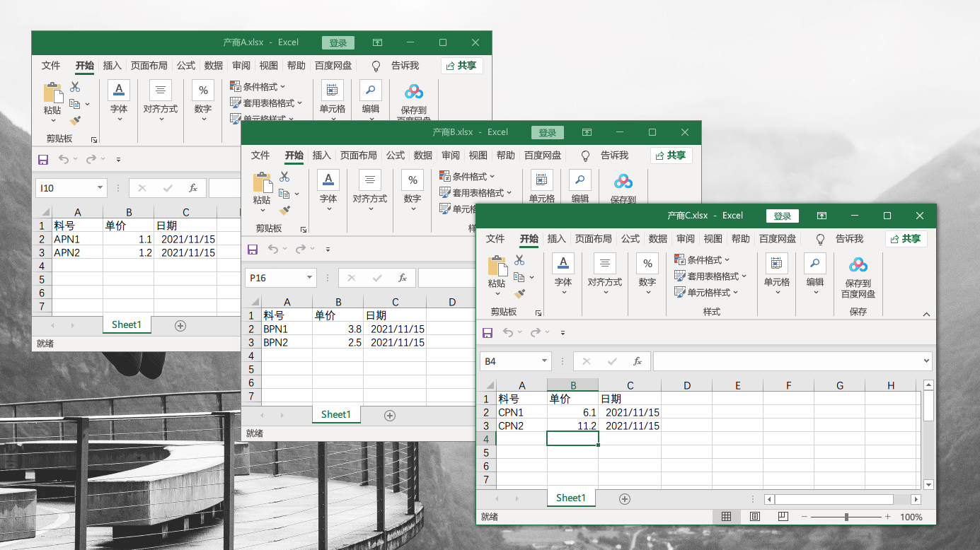Switch to Page Break Preview in 产商C status bar
The height and width of the screenshot is (550, 980).
pyautogui.click(x=783, y=517)
